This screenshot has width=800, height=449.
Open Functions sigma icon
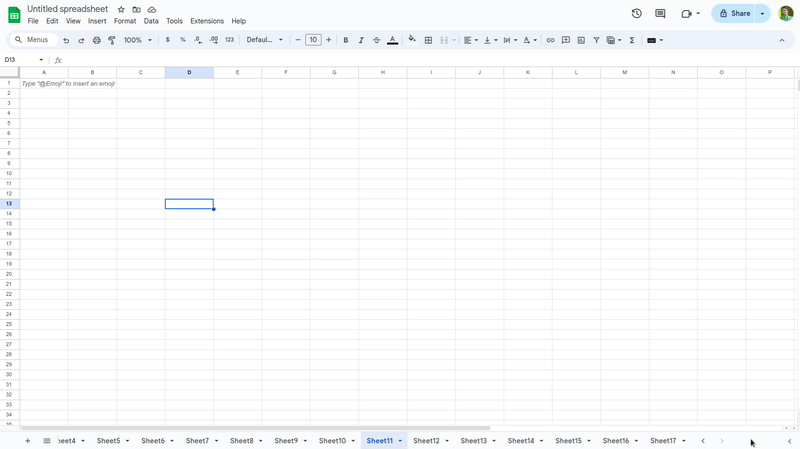(632, 40)
